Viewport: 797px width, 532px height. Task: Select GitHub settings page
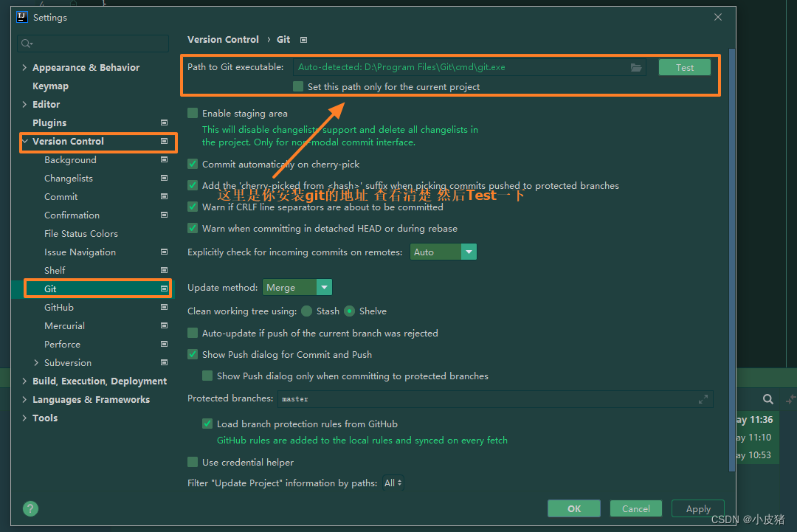(x=59, y=307)
